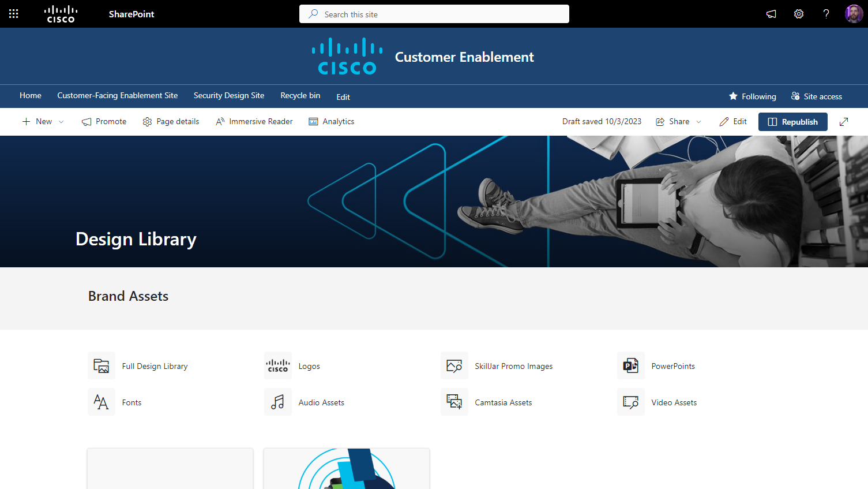Open Recycle bin nav item

[300, 96]
